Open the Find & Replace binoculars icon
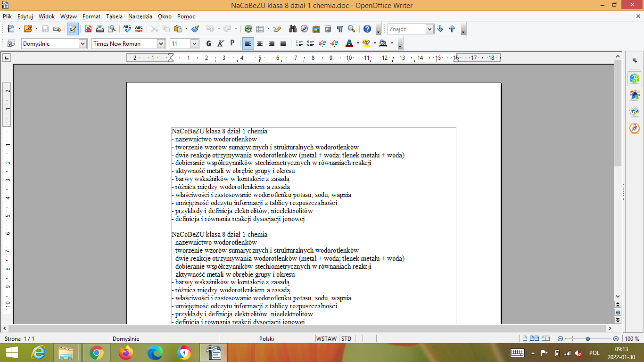The image size is (644, 362). (293, 29)
